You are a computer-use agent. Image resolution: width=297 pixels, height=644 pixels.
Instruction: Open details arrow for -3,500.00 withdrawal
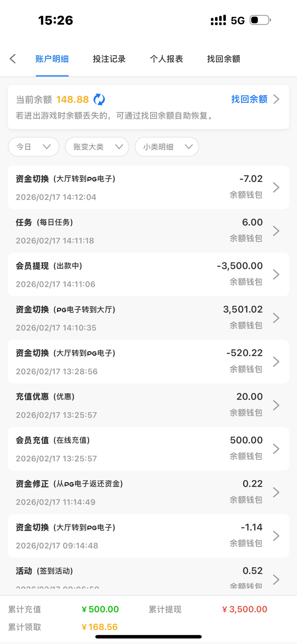[276, 275]
